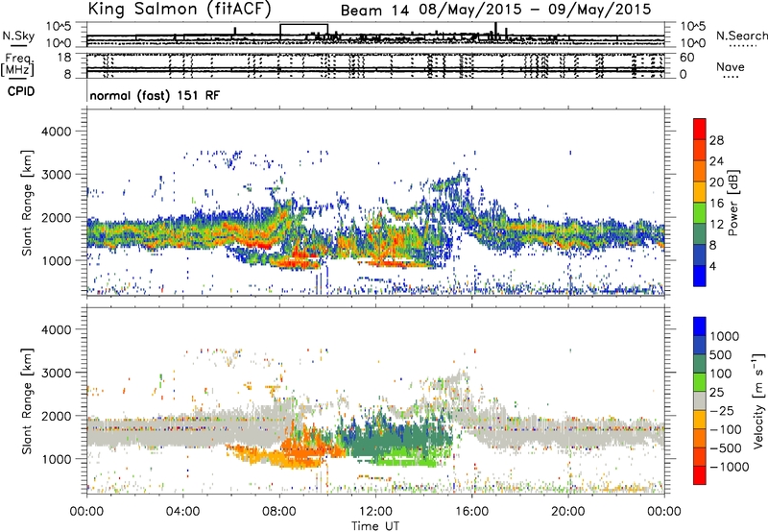This screenshot has width=768, height=532.
Task: Select the red bottom Velocity colorbar segment
Action: point(700,475)
